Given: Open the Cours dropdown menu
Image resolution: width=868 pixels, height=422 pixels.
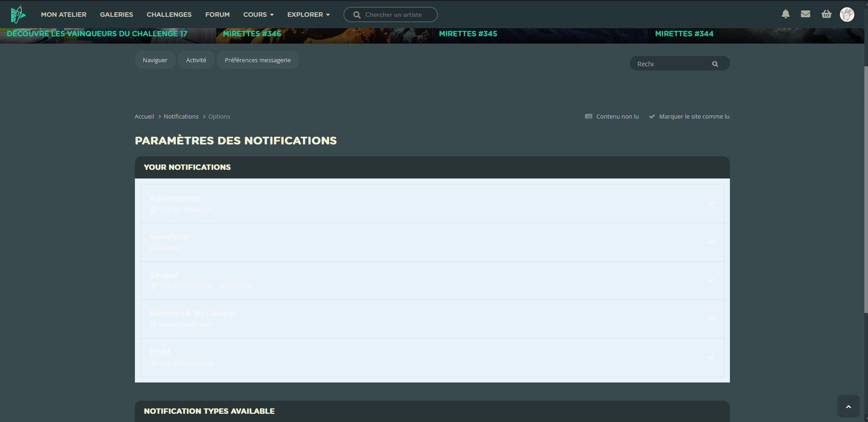Looking at the screenshot, I should pos(258,15).
